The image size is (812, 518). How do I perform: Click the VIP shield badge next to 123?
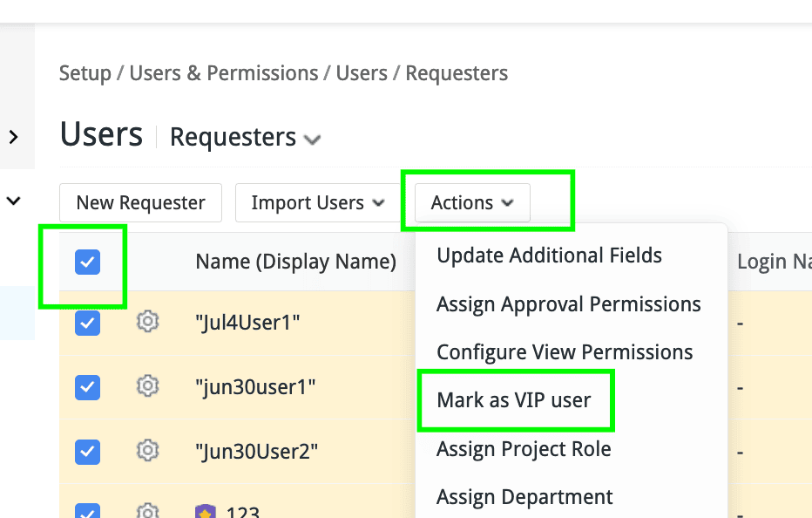(206, 511)
